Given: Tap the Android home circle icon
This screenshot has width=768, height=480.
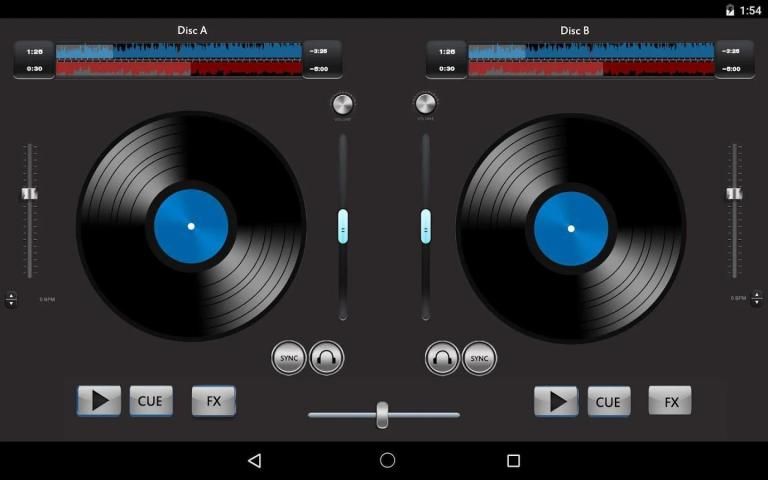Looking at the screenshot, I should [387, 460].
